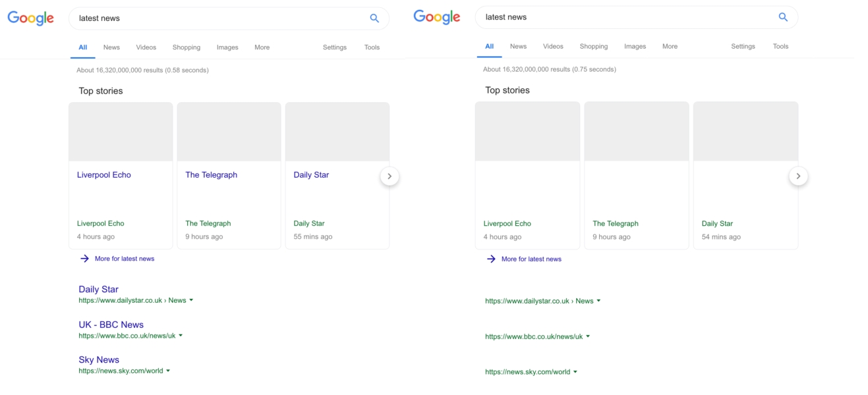Switch to Videos tab in right page
The height and width of the screenshot is (395, 868).
[x=554, y=46]
